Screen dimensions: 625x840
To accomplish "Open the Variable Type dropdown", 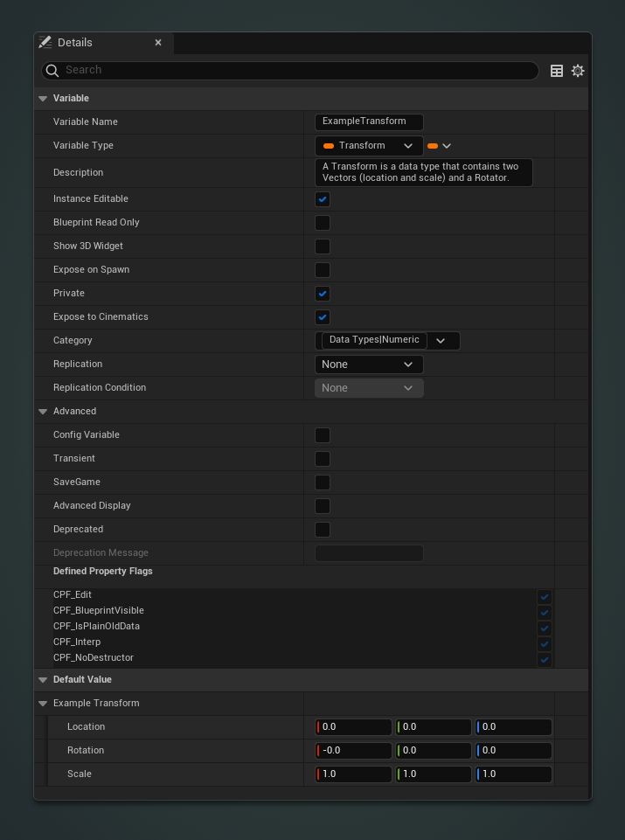I will 407,145.
